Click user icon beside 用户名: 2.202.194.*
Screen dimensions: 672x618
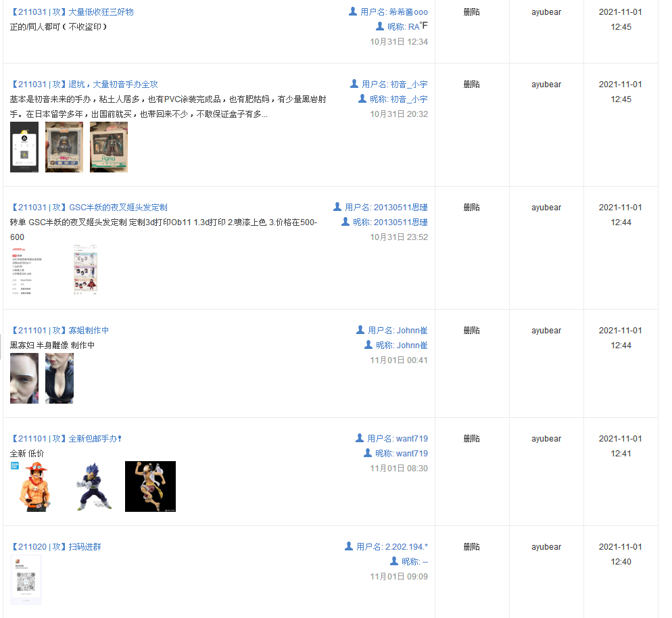pyautogui.click(x=349, y=546)
